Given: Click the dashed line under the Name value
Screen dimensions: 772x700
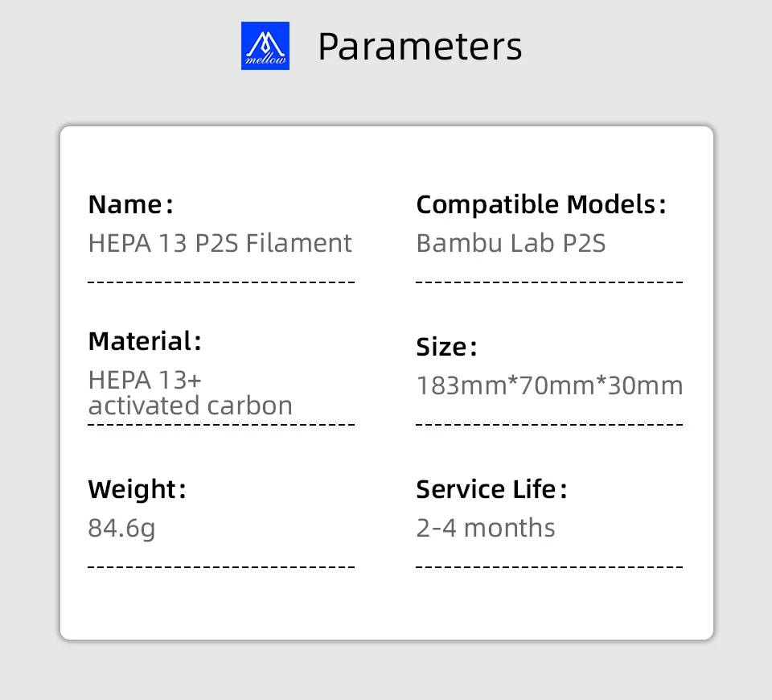Looking at the screenshot, I should click(x=220, y=282).
